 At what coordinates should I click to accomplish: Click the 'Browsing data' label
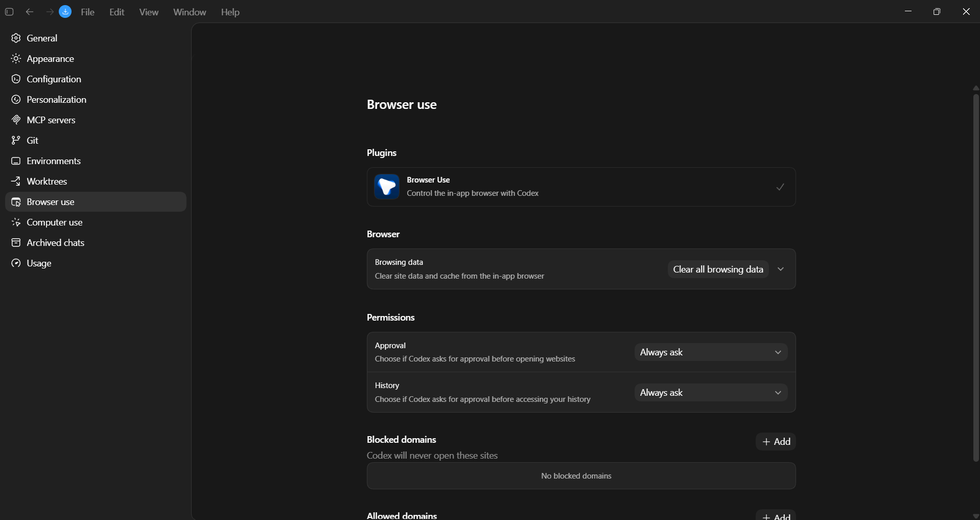tap(399, 262)
